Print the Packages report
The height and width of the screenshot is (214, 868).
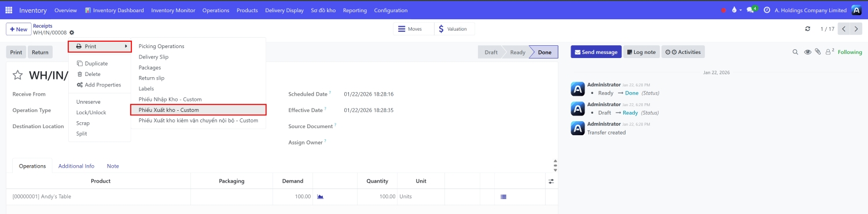(198, 67)
